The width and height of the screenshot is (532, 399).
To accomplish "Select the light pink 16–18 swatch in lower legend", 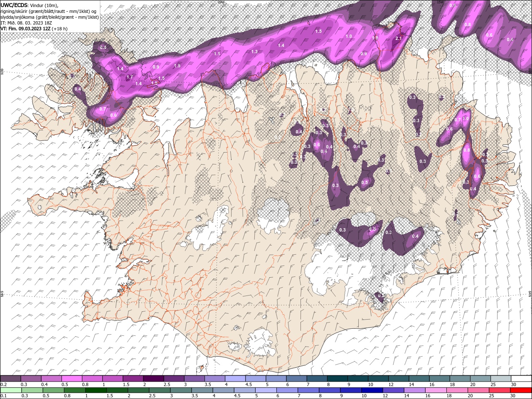I will (436, 390).
